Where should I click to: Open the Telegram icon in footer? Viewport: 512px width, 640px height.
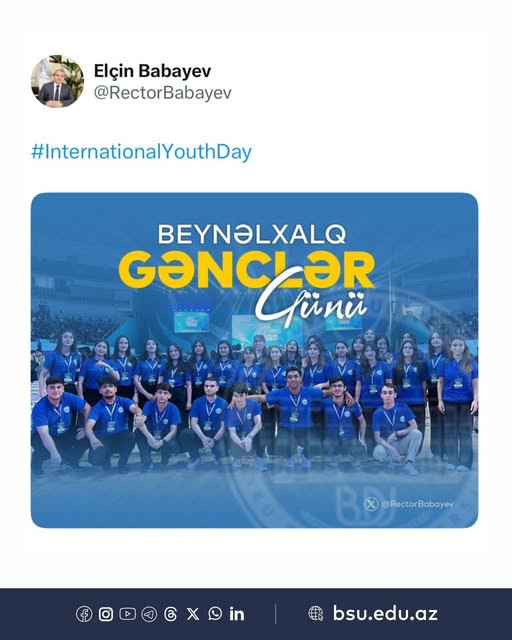pos(149,614)
